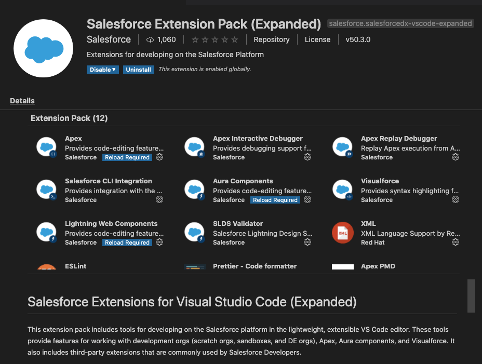Click the 1,060 install count

pyautogui.click(x=166, y=40)
